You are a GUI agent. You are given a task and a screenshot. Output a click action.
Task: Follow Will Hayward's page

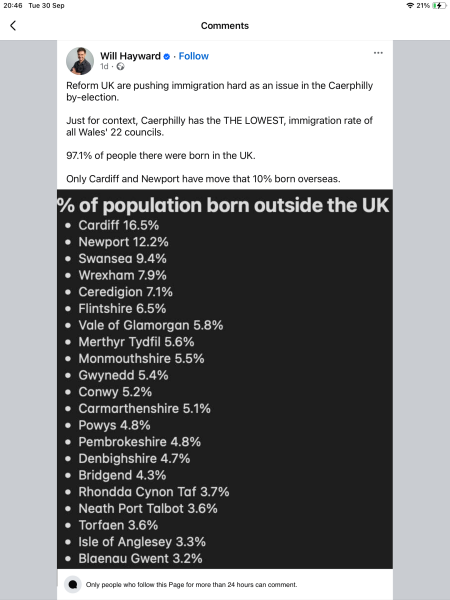194,56
